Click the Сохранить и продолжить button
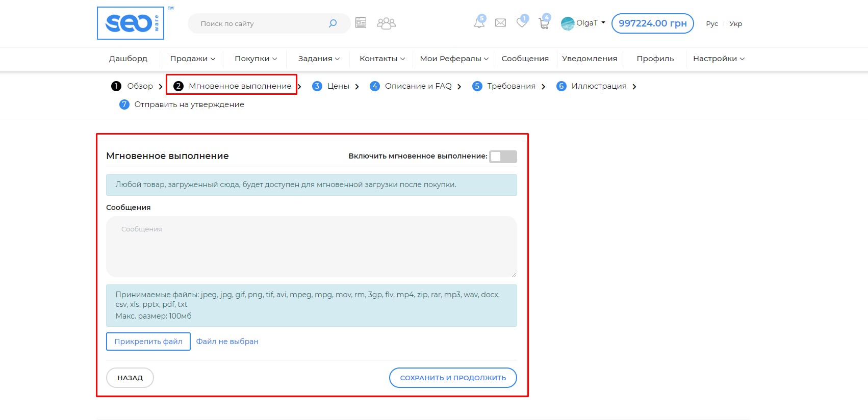This screenshot has width=868, height=420. (453, 378)
